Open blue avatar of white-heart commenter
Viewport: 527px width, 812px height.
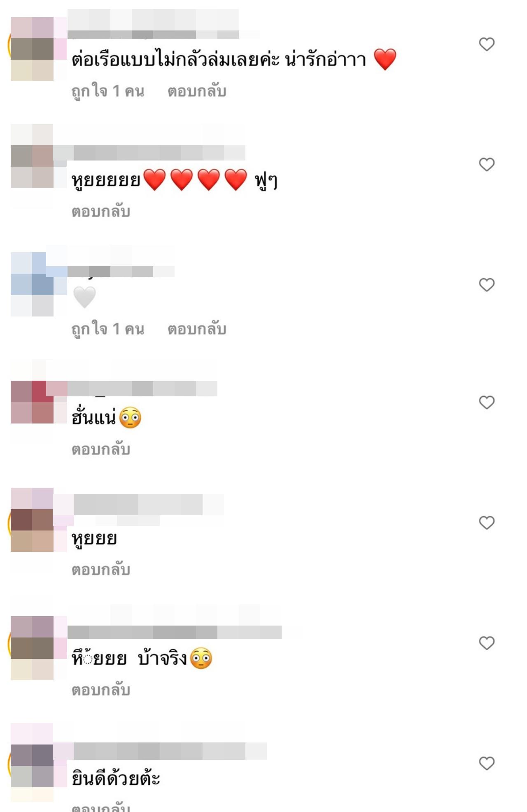click(x=32, y=284)
